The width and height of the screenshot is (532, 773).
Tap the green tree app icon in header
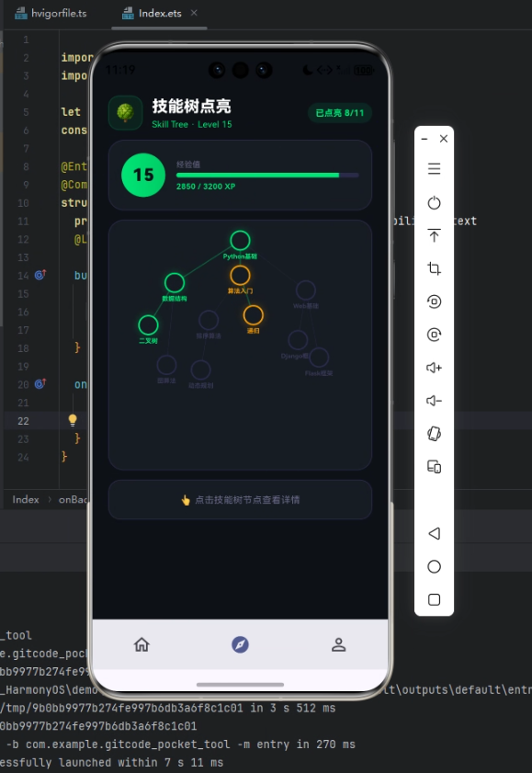pos(126,113)
